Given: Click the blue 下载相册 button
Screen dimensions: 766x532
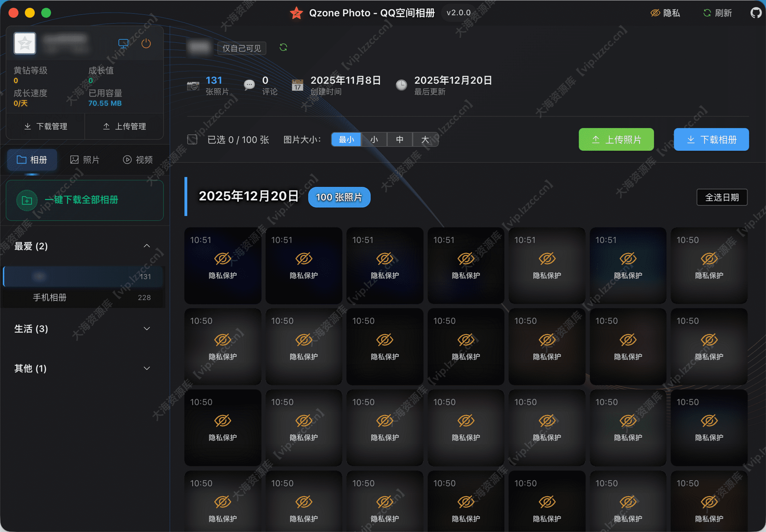Looking at the screenshot, I should pyautogui.click(x=711, y=139).
